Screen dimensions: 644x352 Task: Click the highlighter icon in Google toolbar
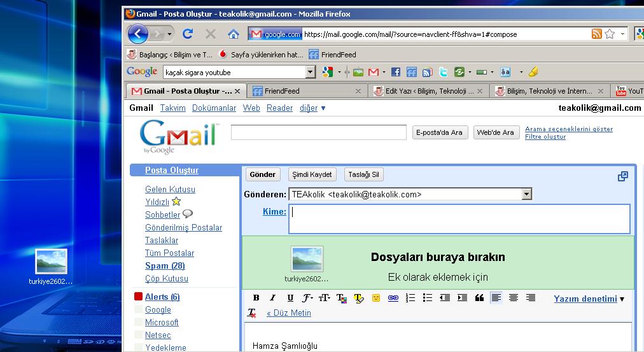click(533, 72)
